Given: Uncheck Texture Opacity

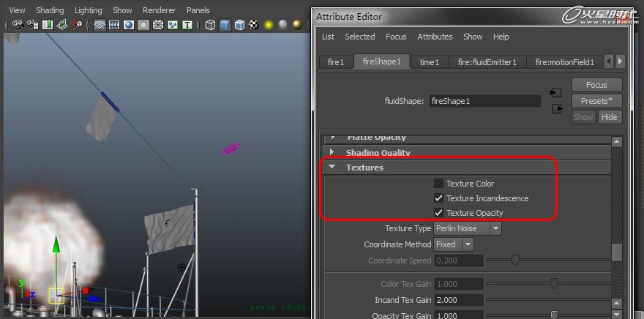Looking at the screenshot, I should [x=438, y=213].
